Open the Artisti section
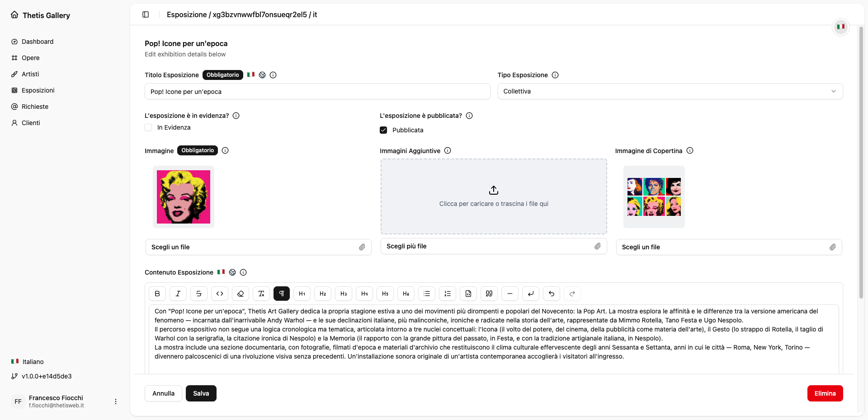868x420 pixels. 30,74
